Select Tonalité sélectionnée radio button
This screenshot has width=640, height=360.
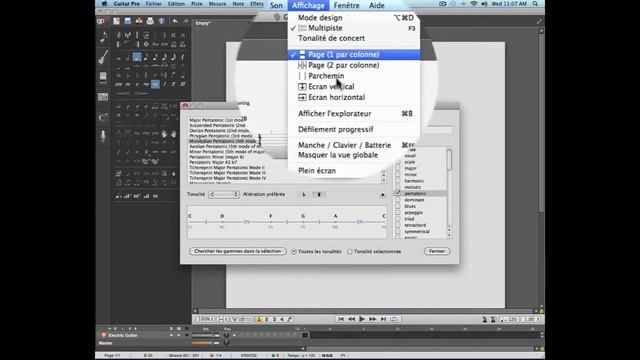350,252
